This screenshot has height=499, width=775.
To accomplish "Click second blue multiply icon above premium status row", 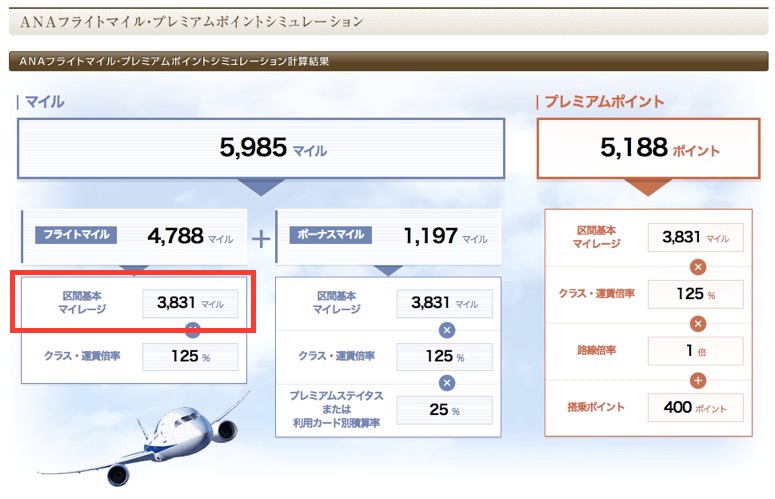I will click(x=447, y=382).
